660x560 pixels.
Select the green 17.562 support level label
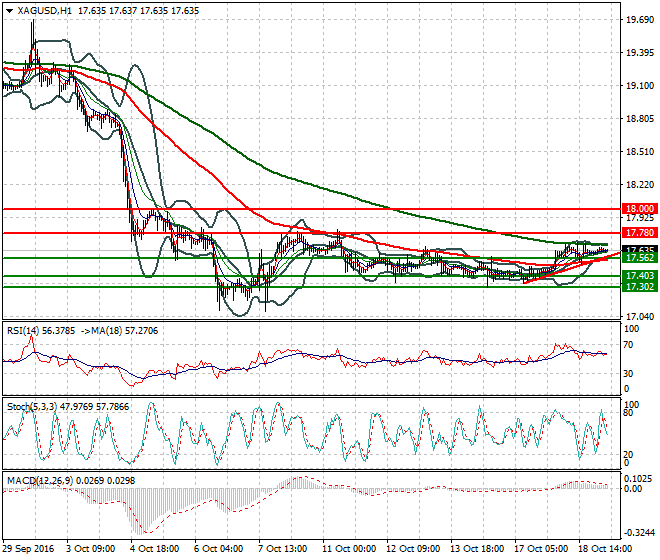tap(640, 258)
